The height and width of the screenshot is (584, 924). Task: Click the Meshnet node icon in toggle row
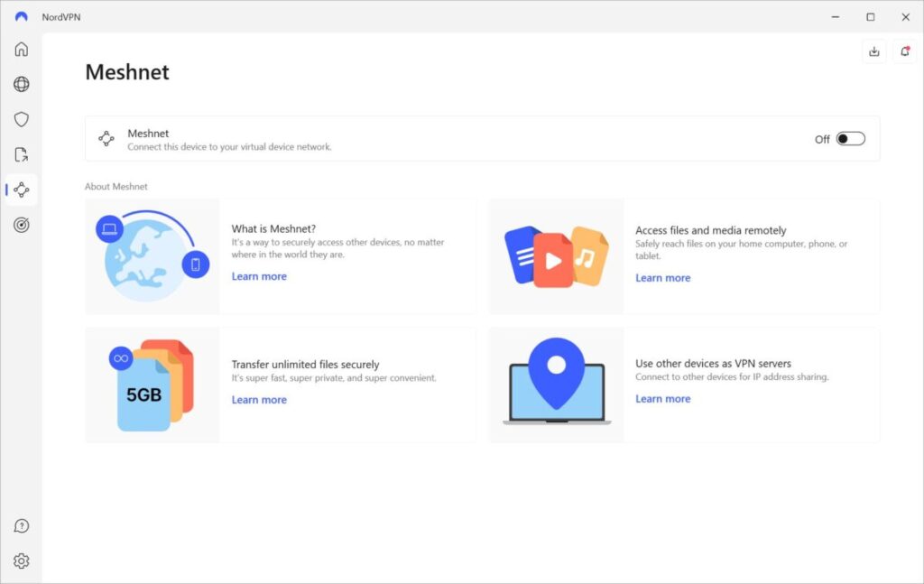coord(106,138)
